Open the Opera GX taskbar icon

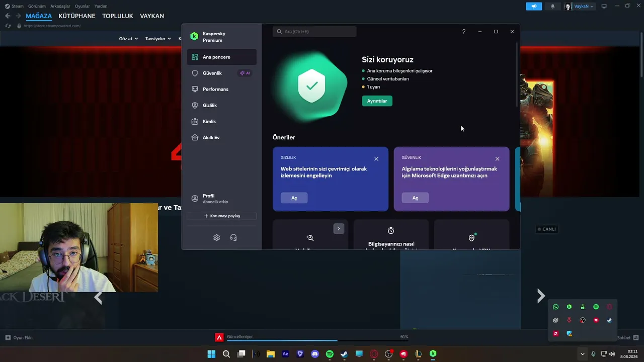[x=374, y=354]
